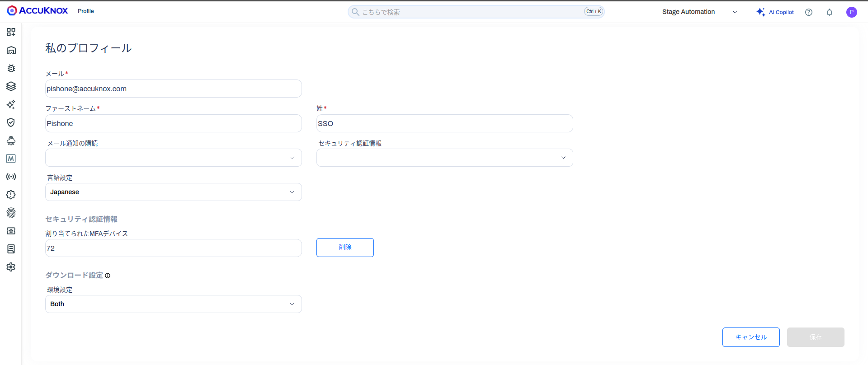Open the alert badge icon in sidebar
868x365 pixels.
click(11, 195)
